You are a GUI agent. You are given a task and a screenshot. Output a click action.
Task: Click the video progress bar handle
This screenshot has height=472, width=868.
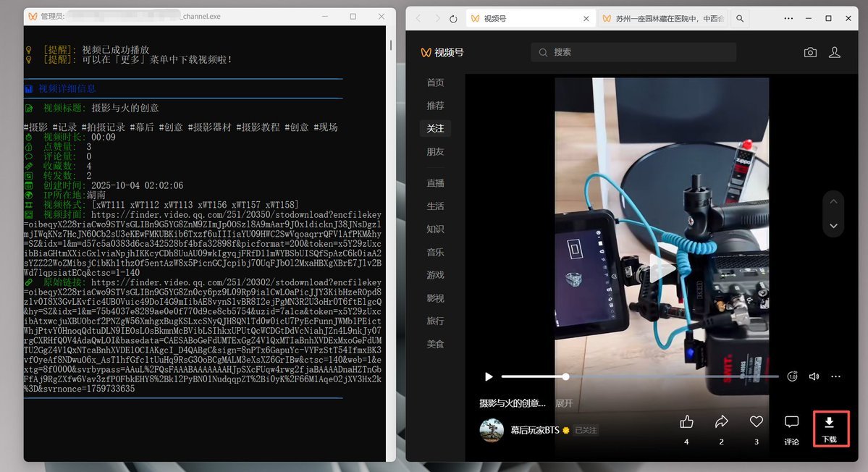(x=565, y=376)
